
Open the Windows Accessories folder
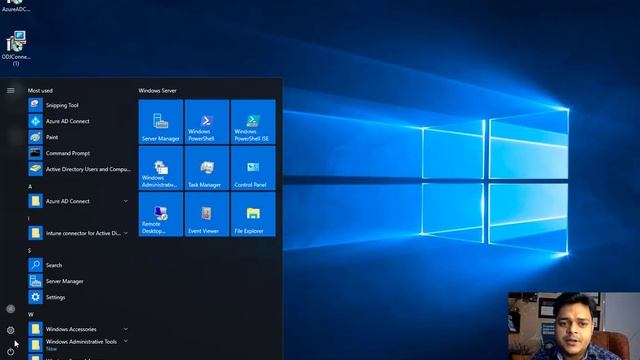tap(80, 329)
